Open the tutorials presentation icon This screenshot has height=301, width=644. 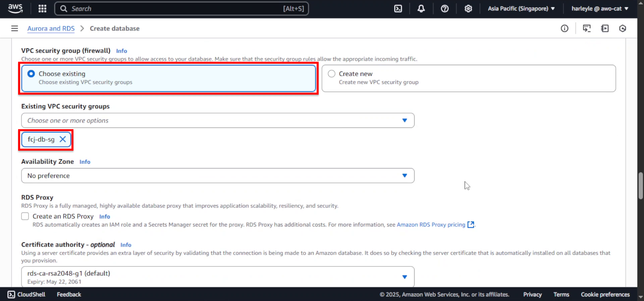(x=587, y=29)
